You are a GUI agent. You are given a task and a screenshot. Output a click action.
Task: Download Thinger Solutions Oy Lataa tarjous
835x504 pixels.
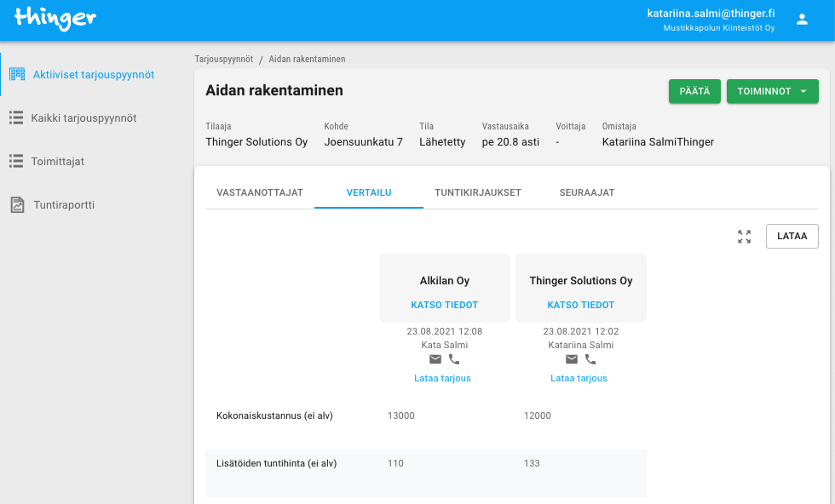pos(579,378)
